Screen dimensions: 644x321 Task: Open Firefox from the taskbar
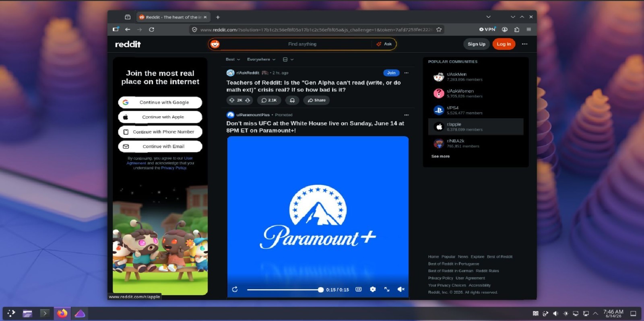pyautogui.click(x=62, y=313)
